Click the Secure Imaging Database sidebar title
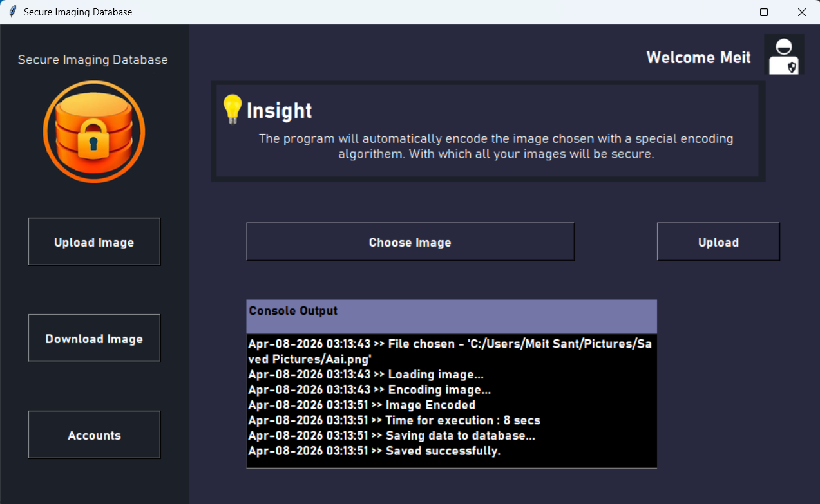The width and height of the screenshot is (820, 504). point(93,60)
